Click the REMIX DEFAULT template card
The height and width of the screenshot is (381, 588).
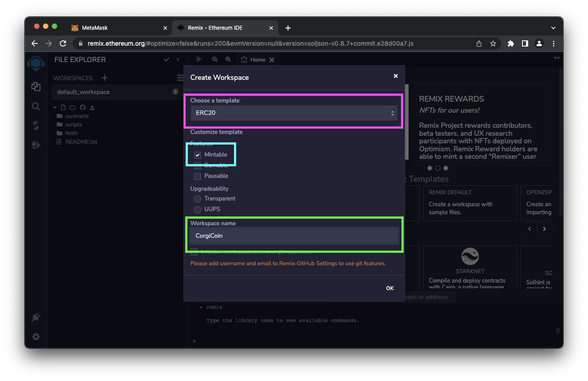[471, 203]
